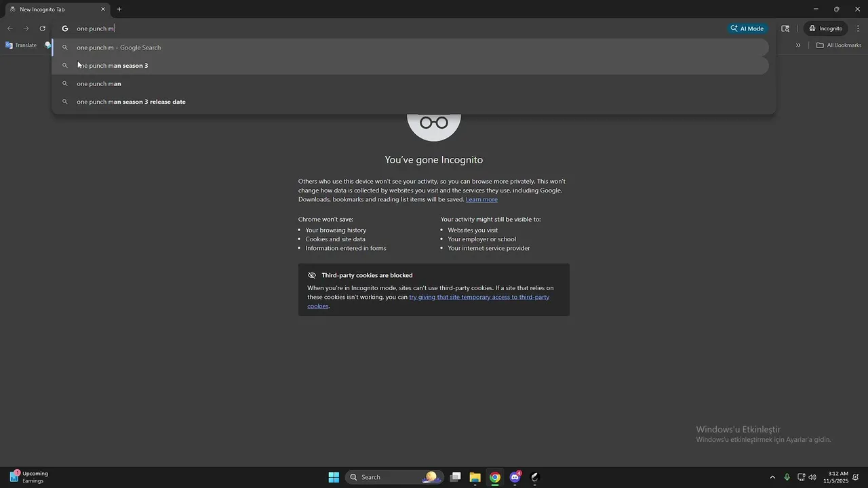The image size is (868, 488).
Task: Expand hidden bookmarks chevron
Action: pos(798,45)
